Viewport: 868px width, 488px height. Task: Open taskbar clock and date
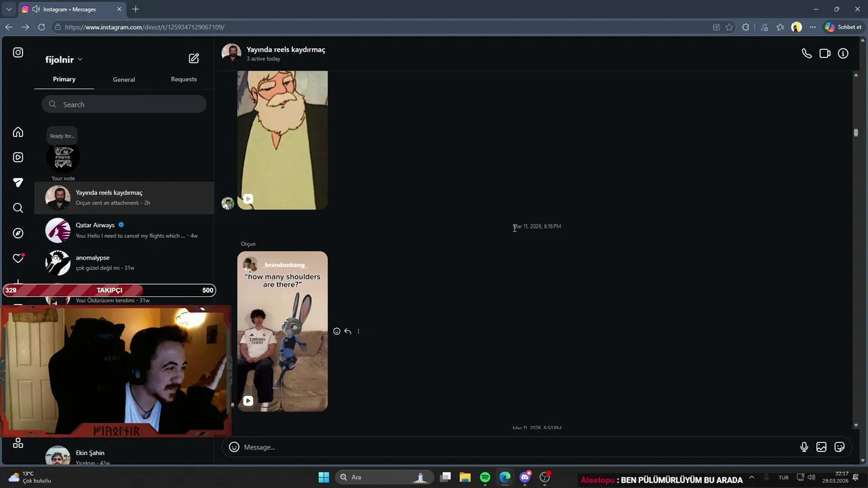[x=835, y=477]
